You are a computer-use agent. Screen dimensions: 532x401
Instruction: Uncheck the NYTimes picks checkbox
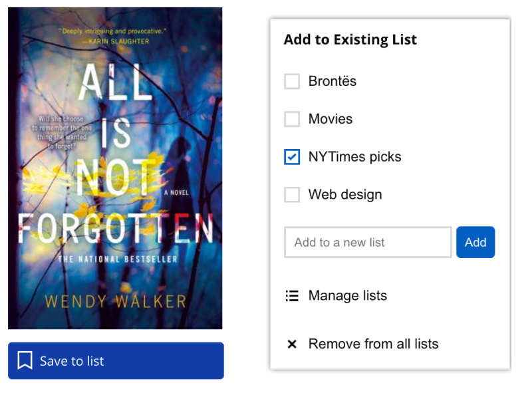pyautogui.click(x=291, y=156)
